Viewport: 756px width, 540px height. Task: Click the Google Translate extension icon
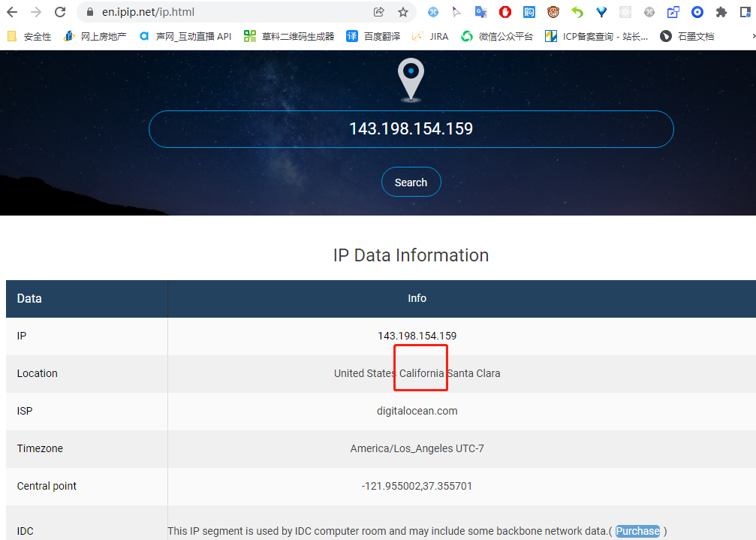(x=480, y=12)
